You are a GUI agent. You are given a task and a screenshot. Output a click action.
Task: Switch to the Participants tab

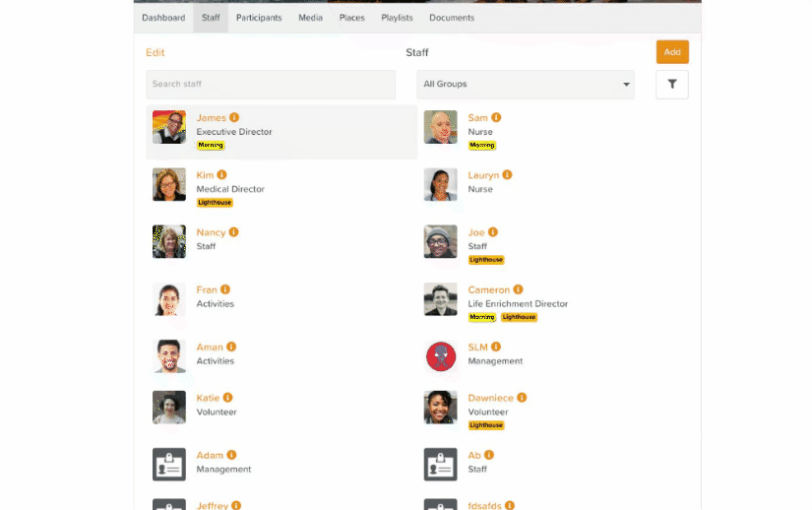tap(259, 18)
